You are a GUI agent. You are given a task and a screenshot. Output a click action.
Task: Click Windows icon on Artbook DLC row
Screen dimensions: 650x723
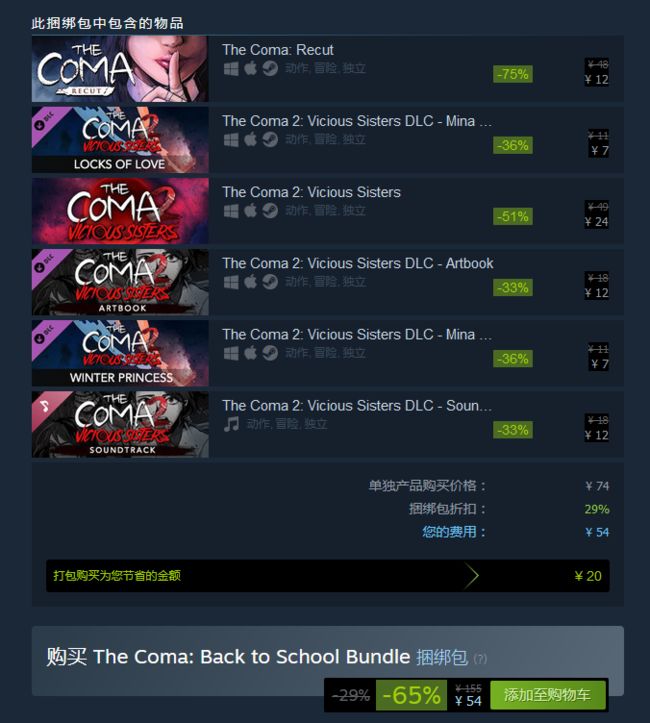click(x=231, y=282)
